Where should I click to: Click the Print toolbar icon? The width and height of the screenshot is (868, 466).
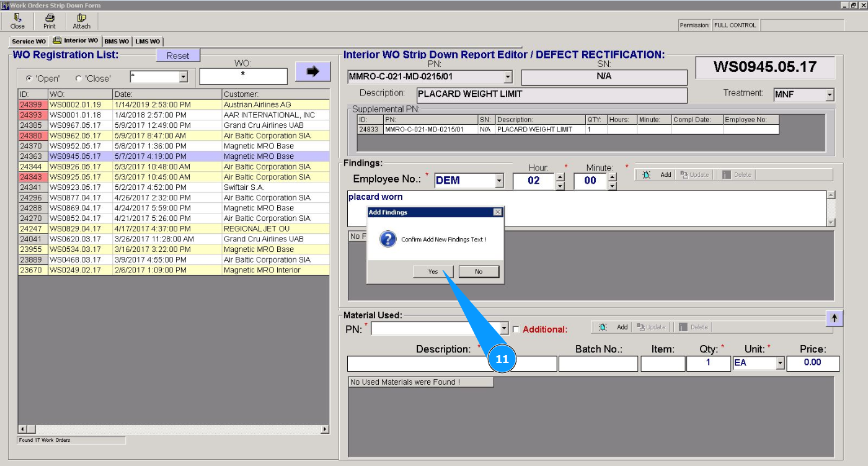[50, 21]
